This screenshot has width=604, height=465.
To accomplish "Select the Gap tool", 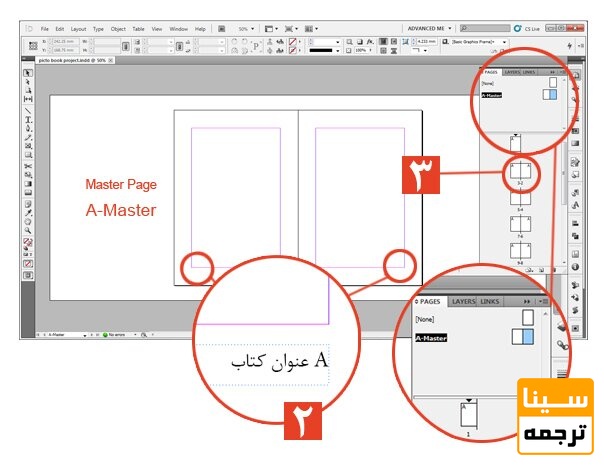I will click(28, 99).
